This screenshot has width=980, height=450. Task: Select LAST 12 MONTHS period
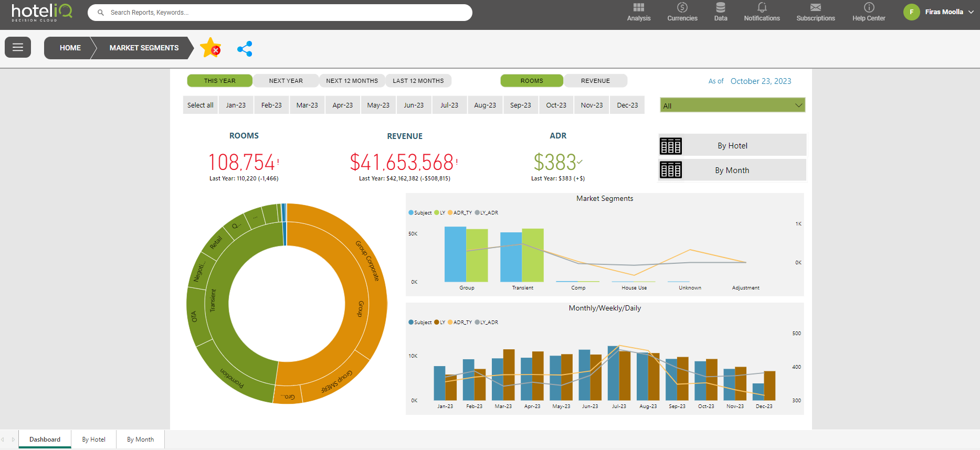418,81
